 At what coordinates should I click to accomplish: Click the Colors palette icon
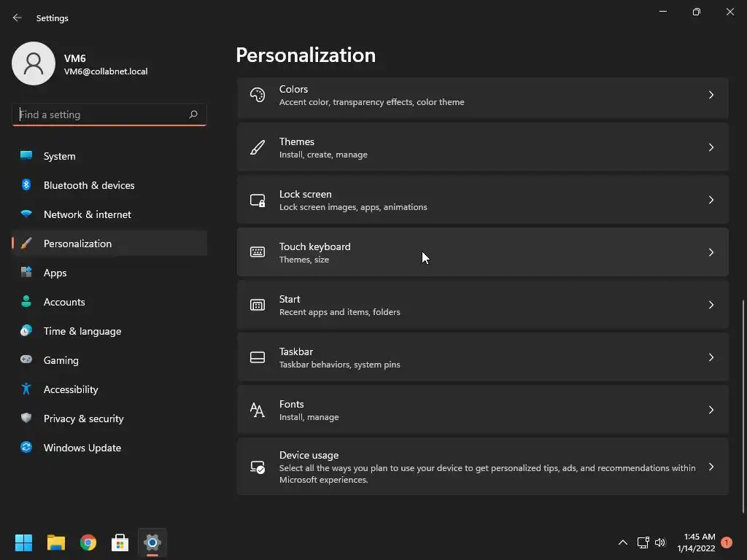[258, 95]
